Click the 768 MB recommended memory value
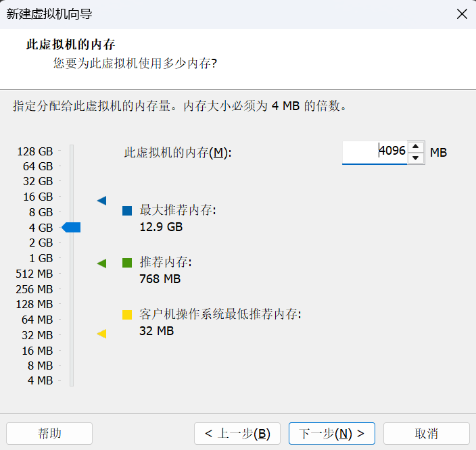Screen dimensions: 476x450 coord(160,279)
